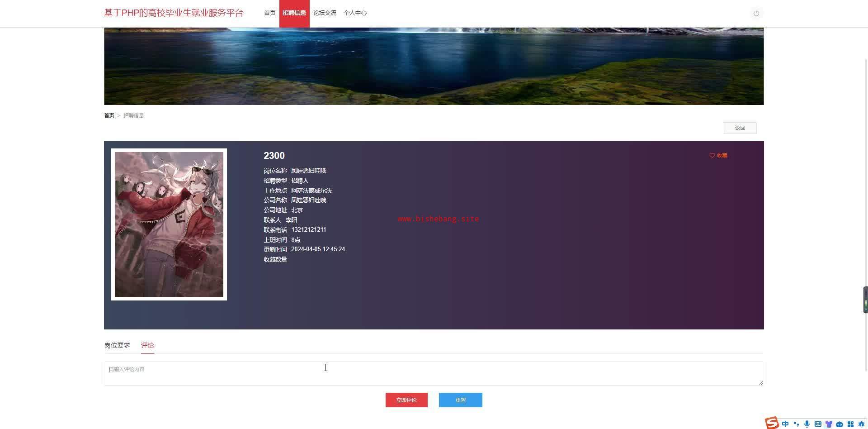Image resolution: width=868 pixels, height=429 pixels.
Task: Open Sogou soft keyboard icon
Action: (x=818, y=424)
